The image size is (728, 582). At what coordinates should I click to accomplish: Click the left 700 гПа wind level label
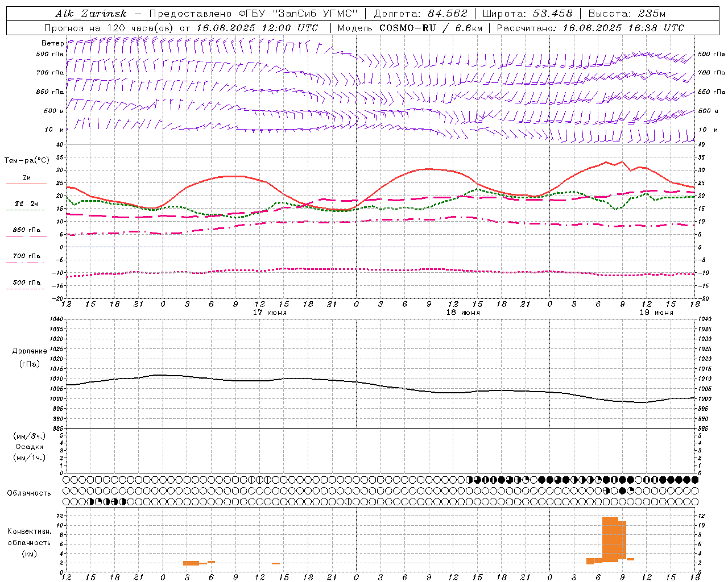coord(50,73)
